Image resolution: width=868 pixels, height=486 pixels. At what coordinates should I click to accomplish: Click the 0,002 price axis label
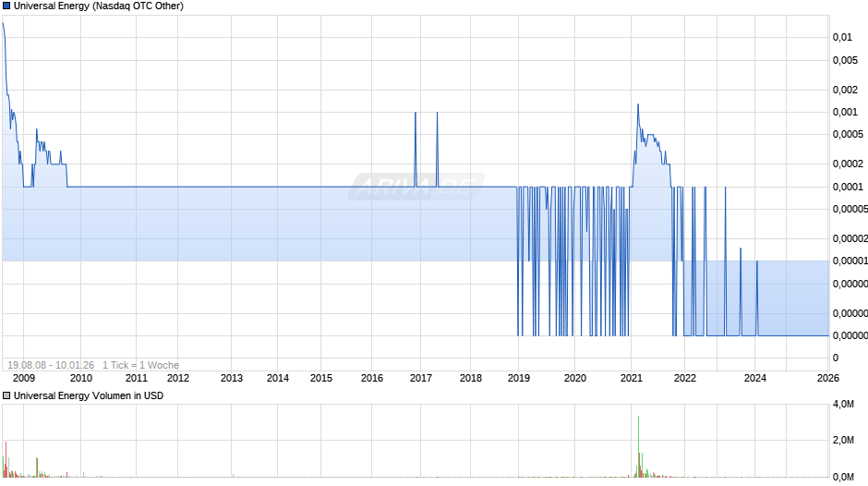845,90
